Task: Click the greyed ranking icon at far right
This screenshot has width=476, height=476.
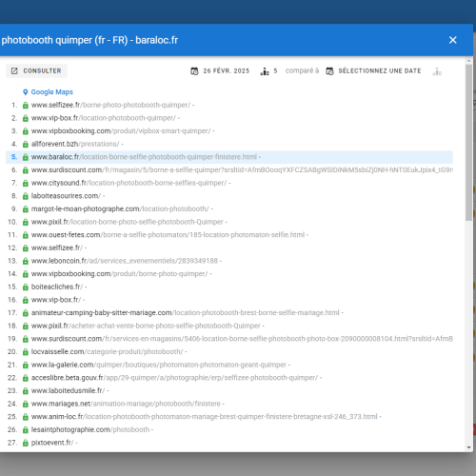Action: [x=437, y=71]
